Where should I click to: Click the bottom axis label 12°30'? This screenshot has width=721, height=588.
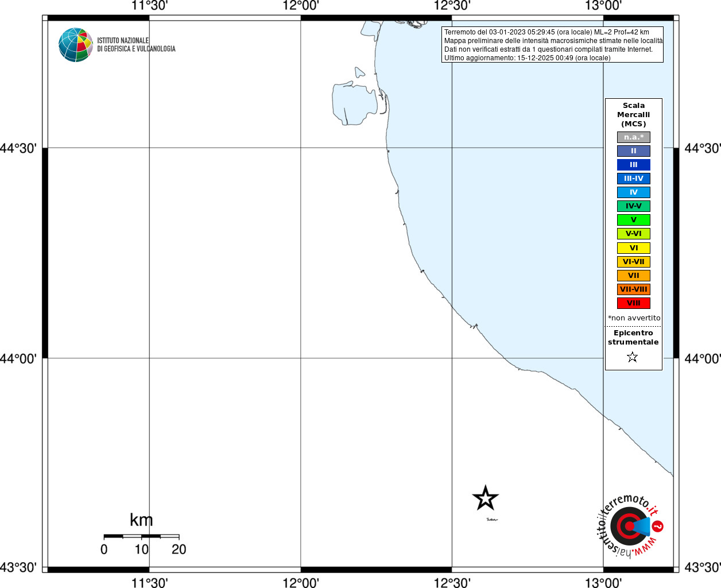(452, 582)
